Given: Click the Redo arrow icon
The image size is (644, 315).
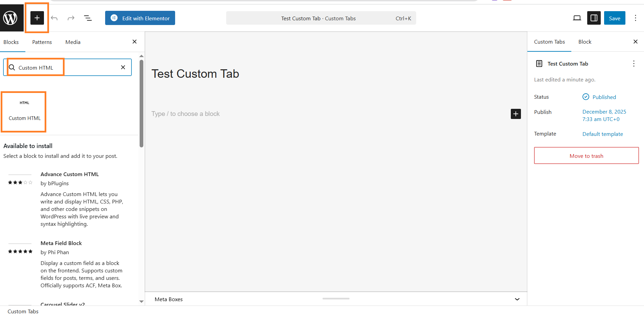Looking at the screenshot, I should (x=71, y=18).
